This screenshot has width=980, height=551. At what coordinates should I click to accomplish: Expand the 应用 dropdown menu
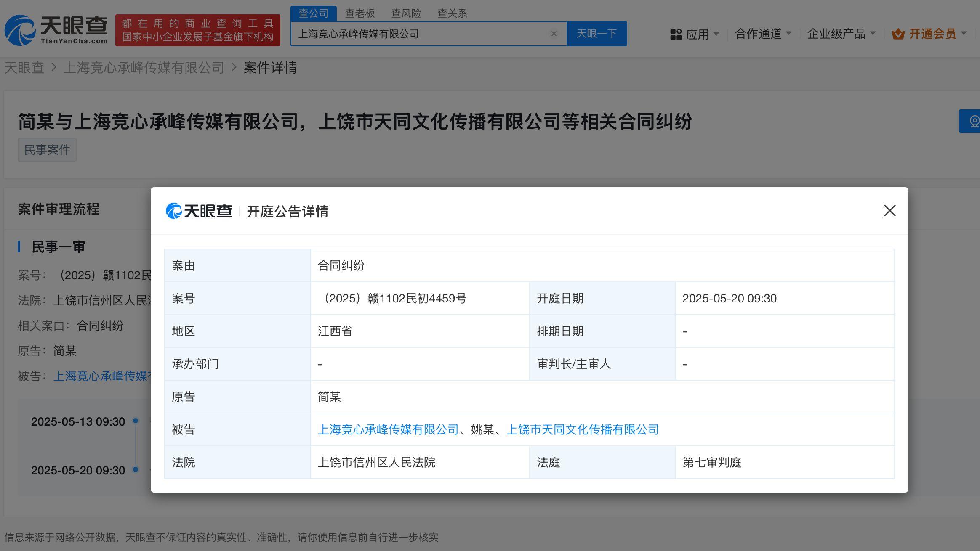716,34
